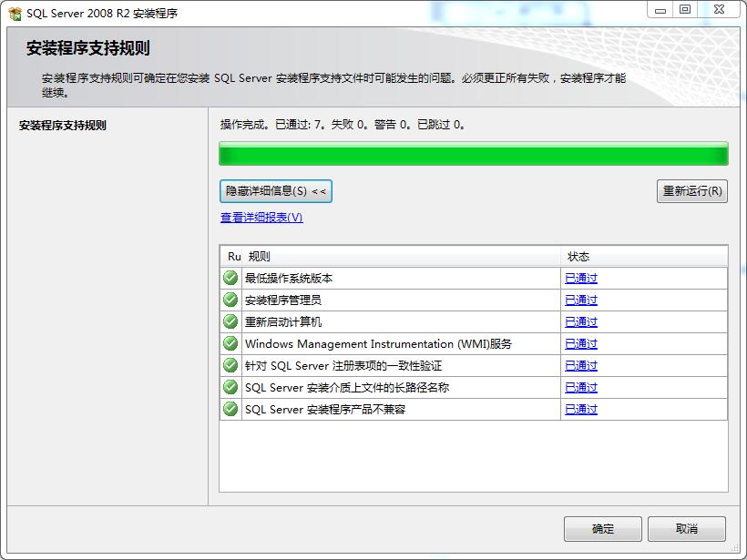
Task: Click 已通过 link for 安装程序管理员
Action: pyautogui.click(x=580, y=300)
